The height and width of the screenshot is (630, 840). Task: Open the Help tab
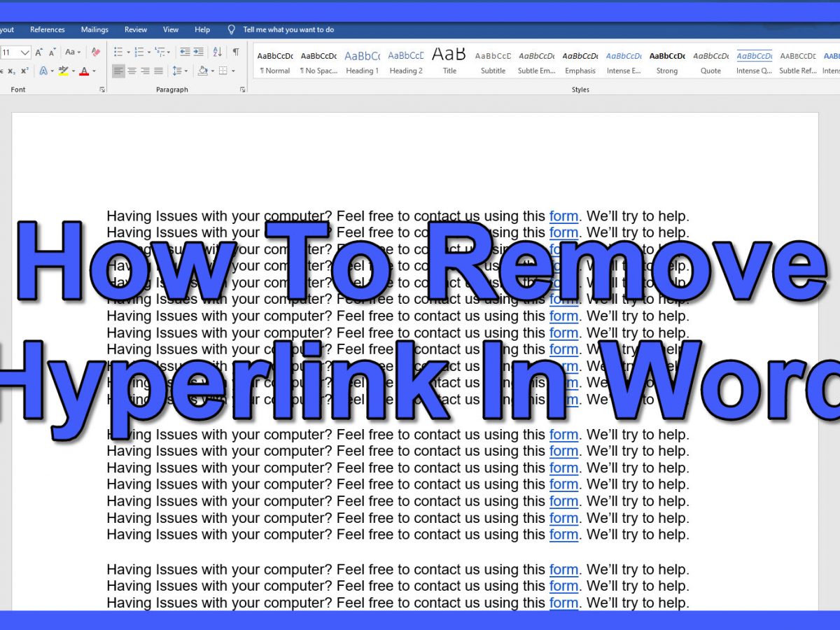(202, 30)
